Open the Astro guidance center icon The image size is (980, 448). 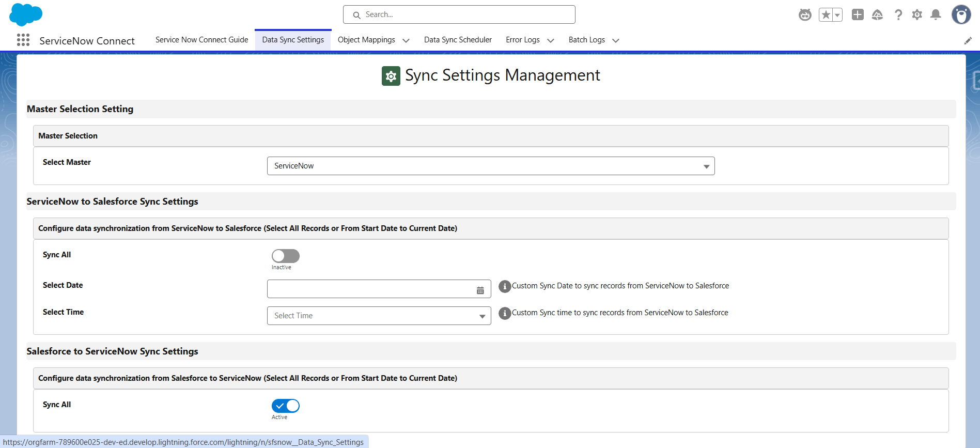[805, 15]
